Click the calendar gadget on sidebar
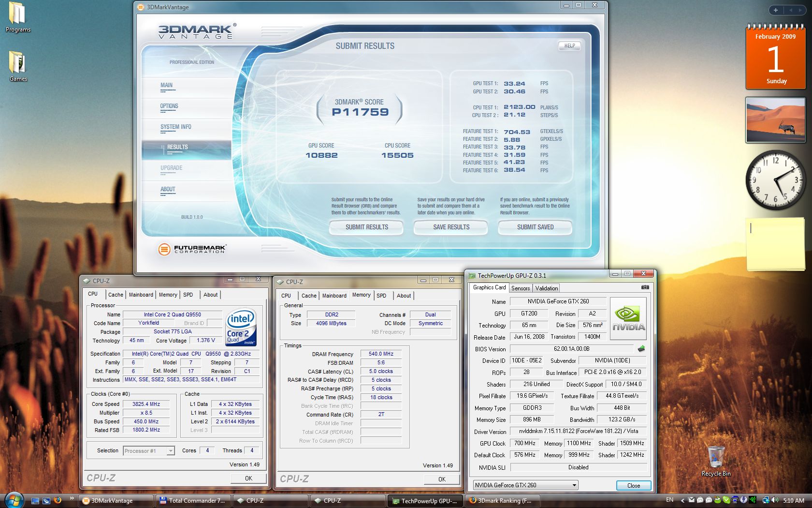 pyautogui.click(x=775, y=57)
